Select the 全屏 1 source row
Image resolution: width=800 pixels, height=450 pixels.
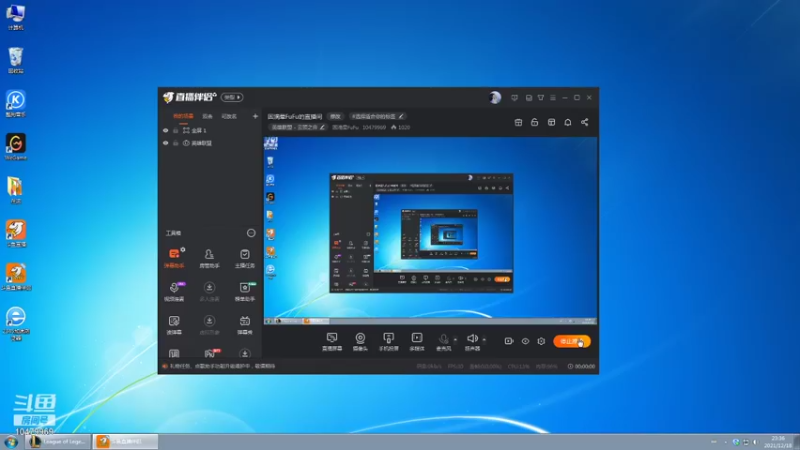[x=210, y=130]
